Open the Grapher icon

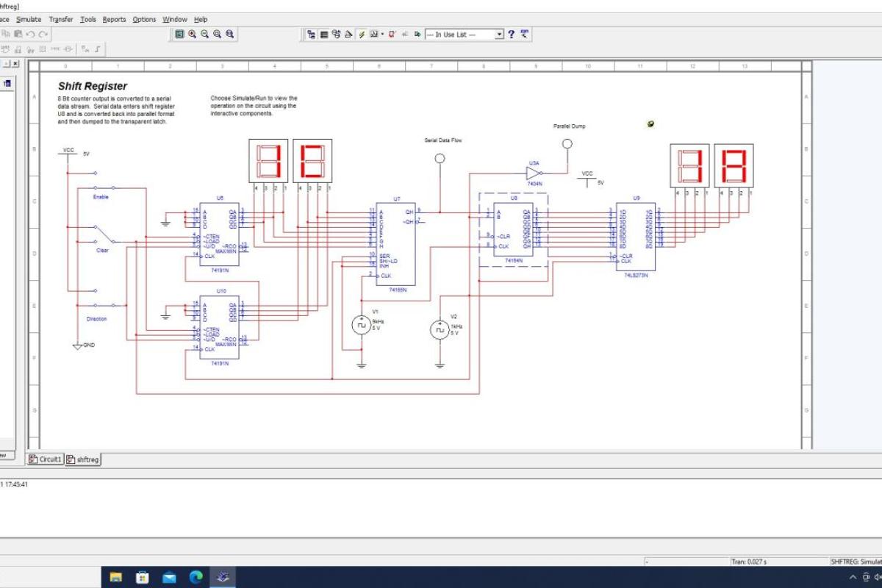point(373,34)
